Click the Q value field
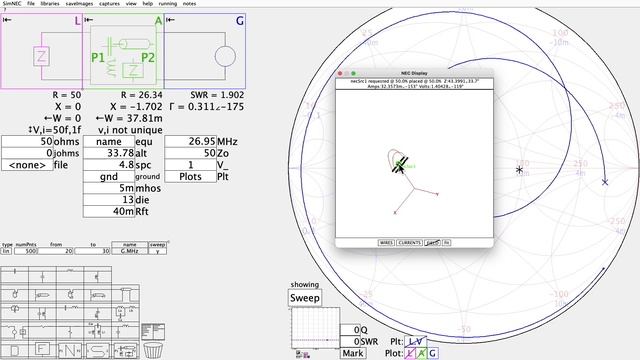This screenshot has height=360, width=640. [x=350, y=330]
